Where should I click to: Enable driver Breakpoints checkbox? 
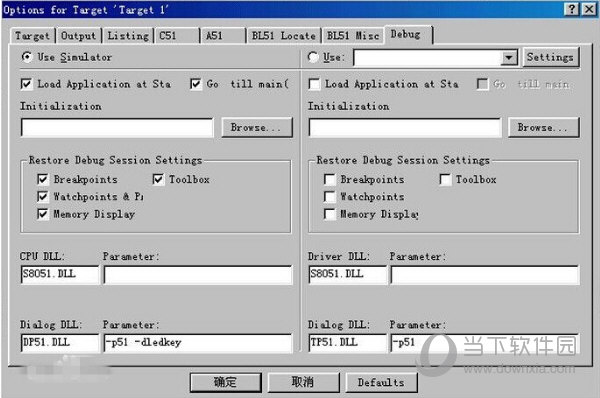point(329,179)
